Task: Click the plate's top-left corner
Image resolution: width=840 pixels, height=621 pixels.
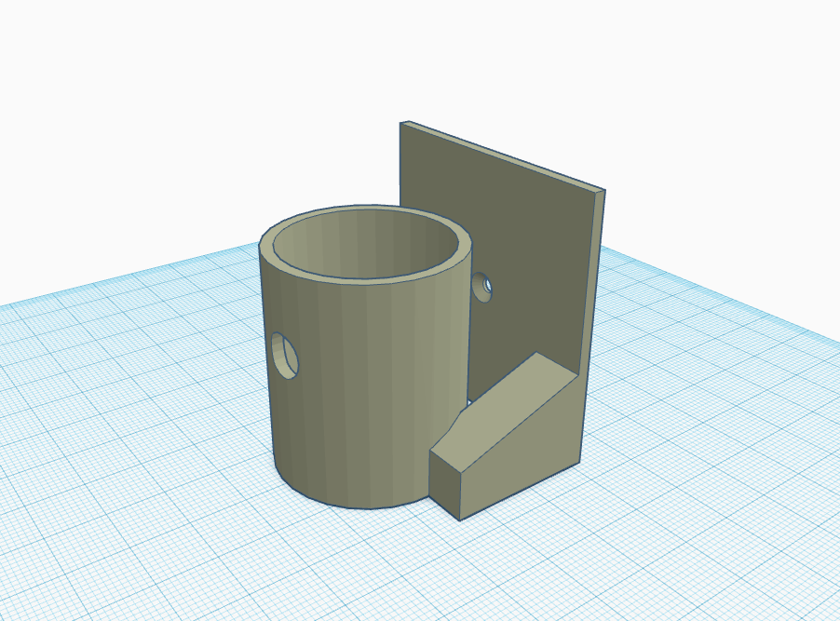Action: coord(403,124)
